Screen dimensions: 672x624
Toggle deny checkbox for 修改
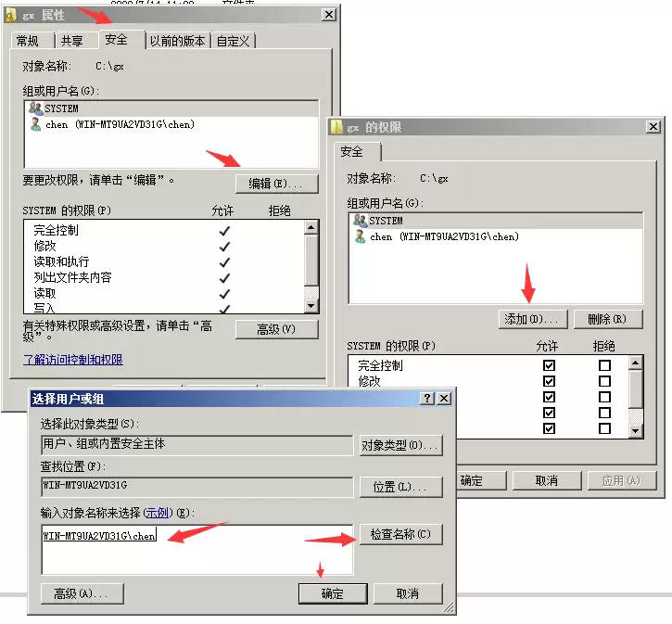coord(604,381)
